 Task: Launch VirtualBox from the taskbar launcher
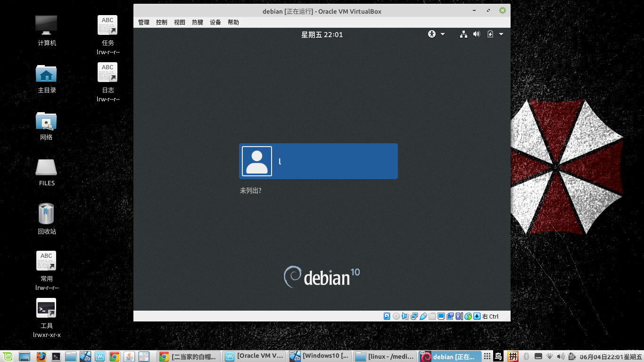click(x=100, y=357)
